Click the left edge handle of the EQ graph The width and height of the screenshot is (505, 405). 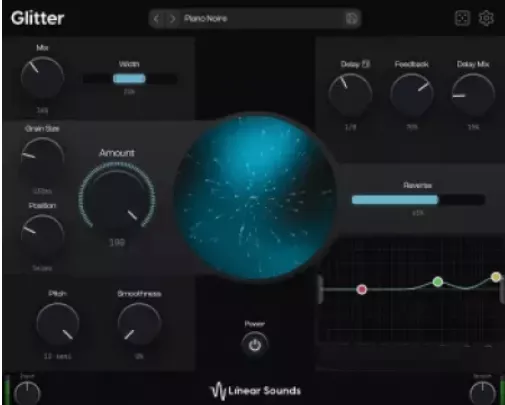[x=321, y=289]
